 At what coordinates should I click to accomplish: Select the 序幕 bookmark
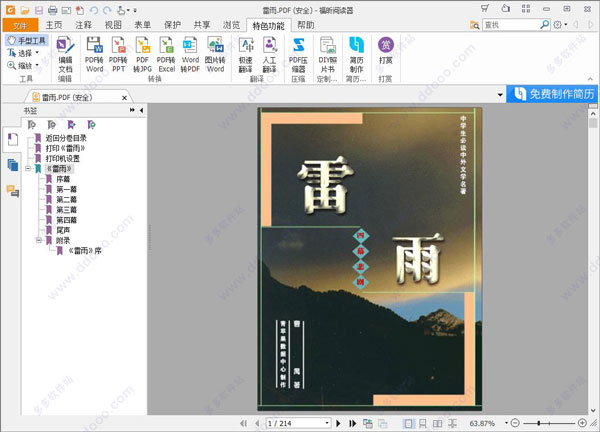coord(63,179)
